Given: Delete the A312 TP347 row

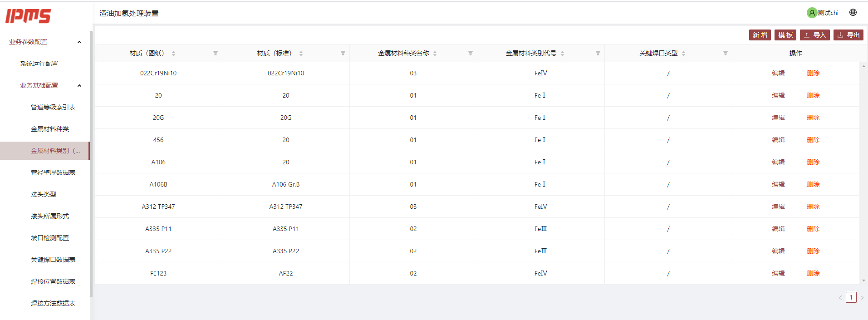Looking at the screenshot, I should tap(813, 207).
